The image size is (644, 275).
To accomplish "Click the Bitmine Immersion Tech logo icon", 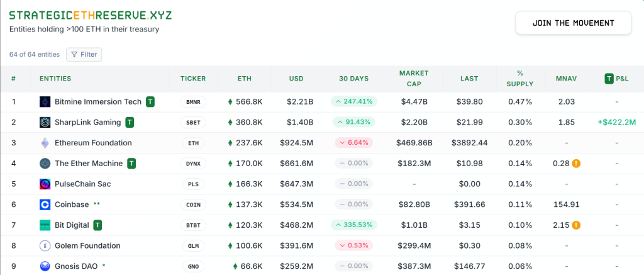I will coord(45,102).
